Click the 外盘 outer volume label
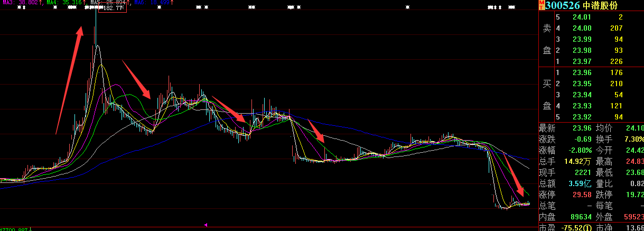Screen dimensions: 644x231 tap(604, 216)
